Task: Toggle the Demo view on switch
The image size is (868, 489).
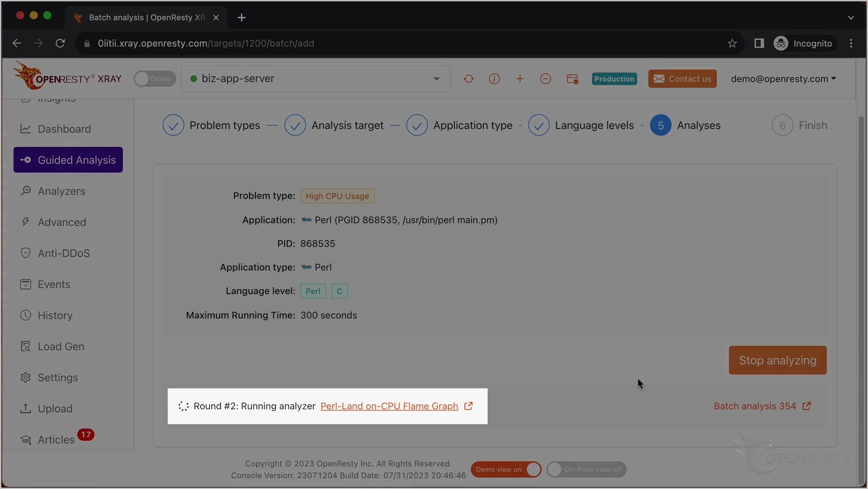Action: (506, 469)
